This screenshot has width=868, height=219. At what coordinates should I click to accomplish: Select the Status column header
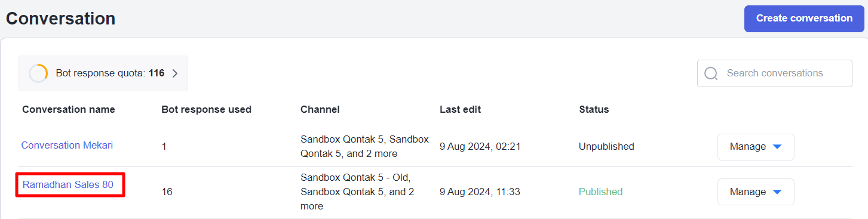click(594, 110)
